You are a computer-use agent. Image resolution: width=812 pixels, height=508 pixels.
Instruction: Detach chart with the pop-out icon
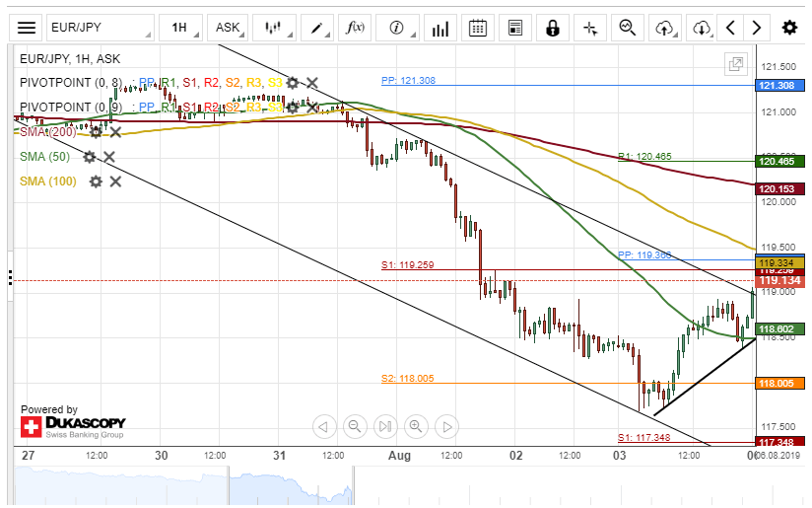coord(736,64)
